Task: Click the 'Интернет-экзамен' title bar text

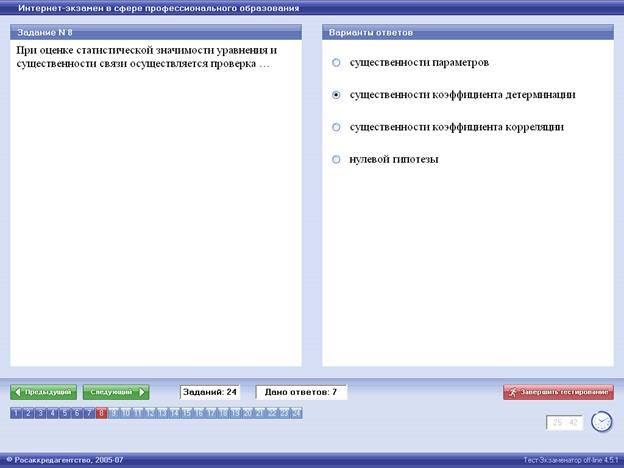Action: [158, 8]
